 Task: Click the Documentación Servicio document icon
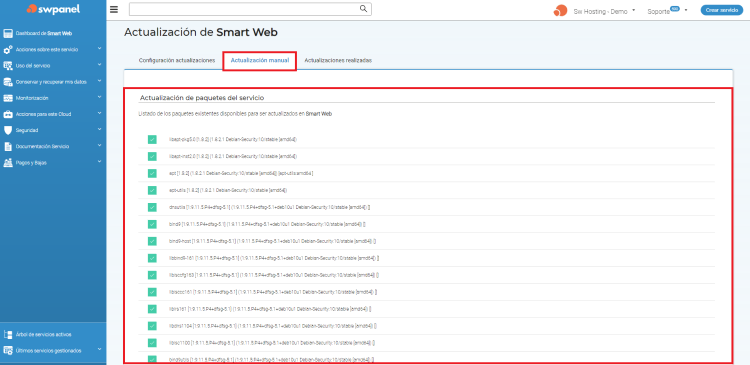pyautogui.click(x=8, y=146)
